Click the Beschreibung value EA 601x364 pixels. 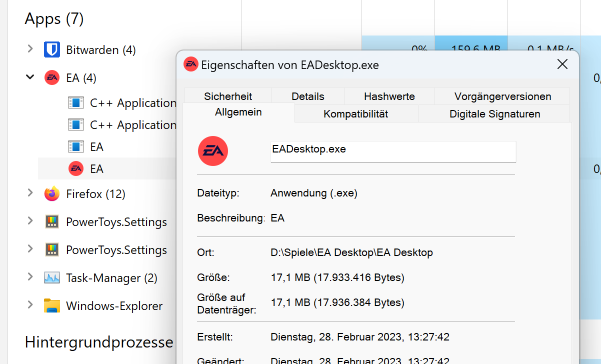(x=277, y=218)
